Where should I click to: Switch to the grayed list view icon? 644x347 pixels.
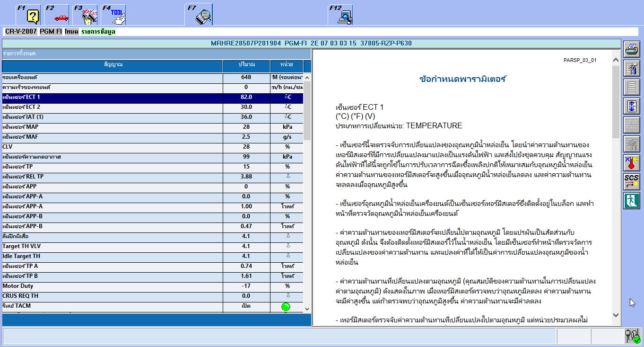pyautogui.click(x=632, y=88)
